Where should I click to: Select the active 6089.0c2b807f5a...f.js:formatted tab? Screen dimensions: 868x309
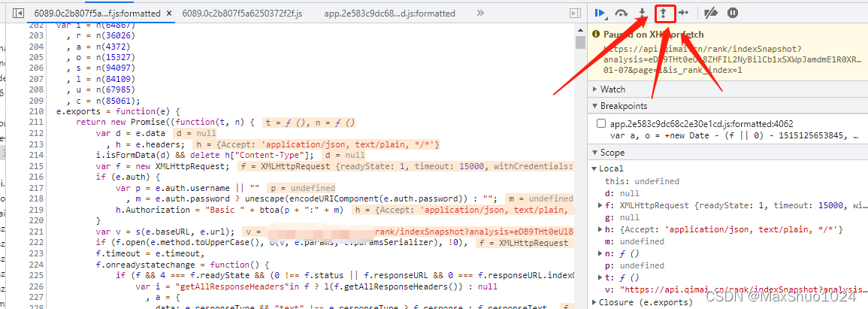tap(98, 13)
